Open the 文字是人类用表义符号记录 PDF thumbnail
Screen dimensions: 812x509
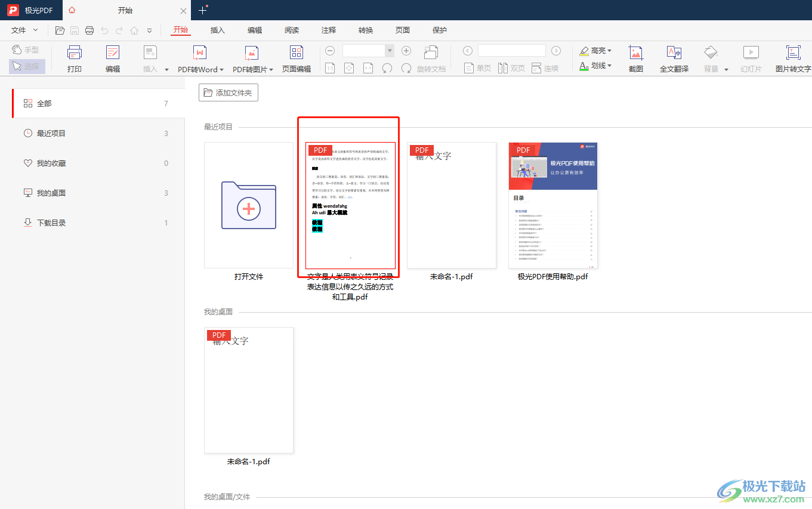(350, 205)
